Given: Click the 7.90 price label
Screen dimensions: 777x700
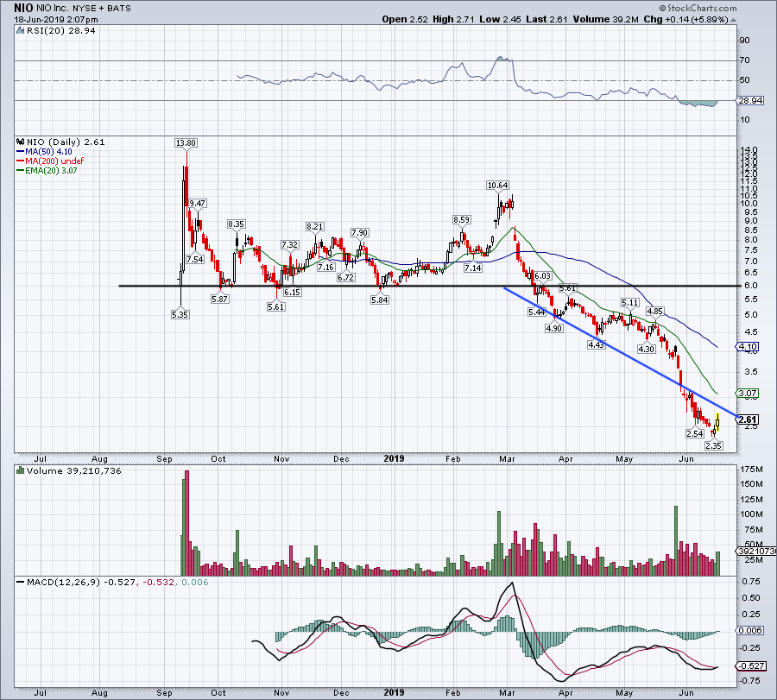Looking at the screenshot, I should click(359, 233).
